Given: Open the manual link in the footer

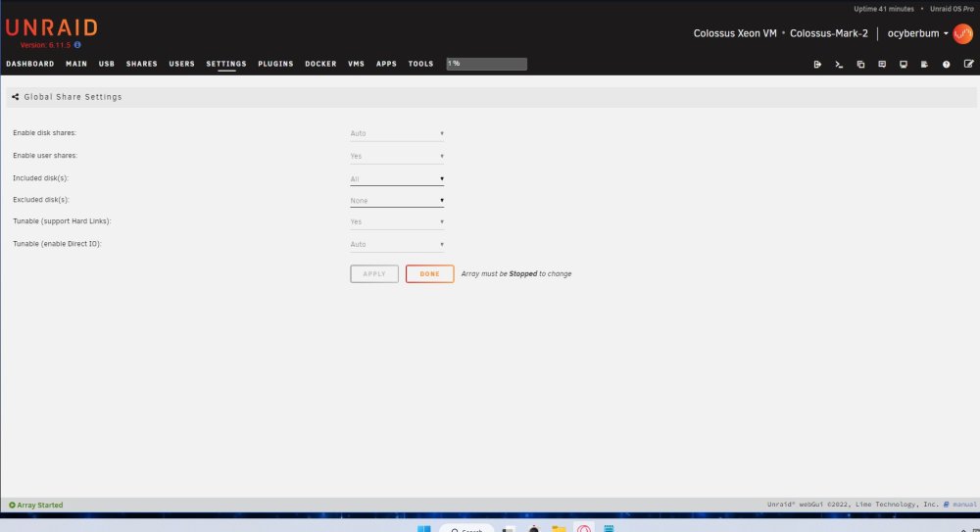Looking at the screenshot, I should (x=964, y=505).
